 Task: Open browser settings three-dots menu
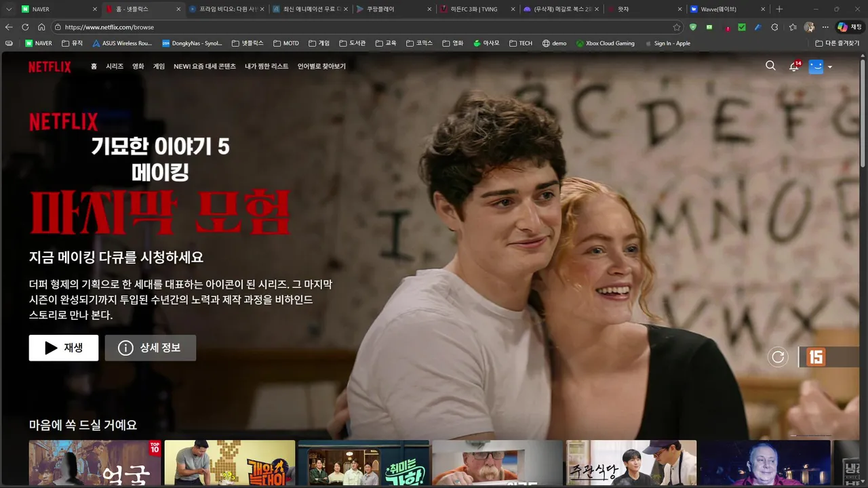(825, 27)
